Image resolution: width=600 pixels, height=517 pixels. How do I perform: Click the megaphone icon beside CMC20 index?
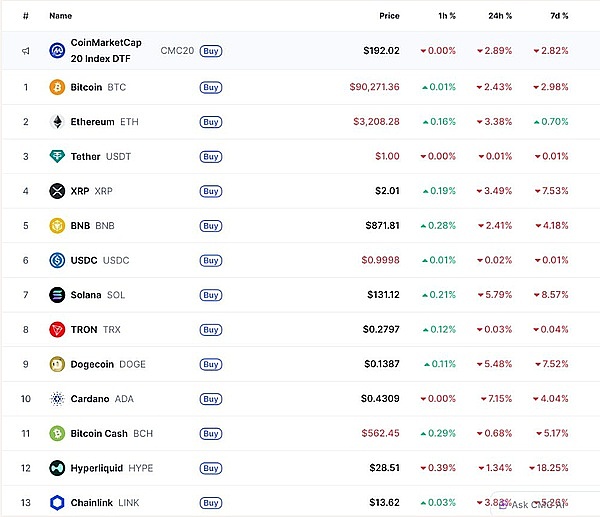click(x=26, y=51)
